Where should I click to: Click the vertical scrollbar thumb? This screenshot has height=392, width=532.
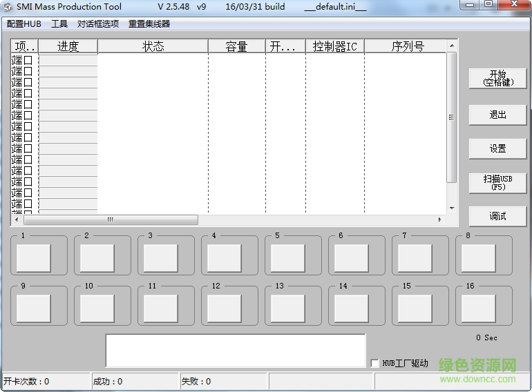[x=452, y=117]
